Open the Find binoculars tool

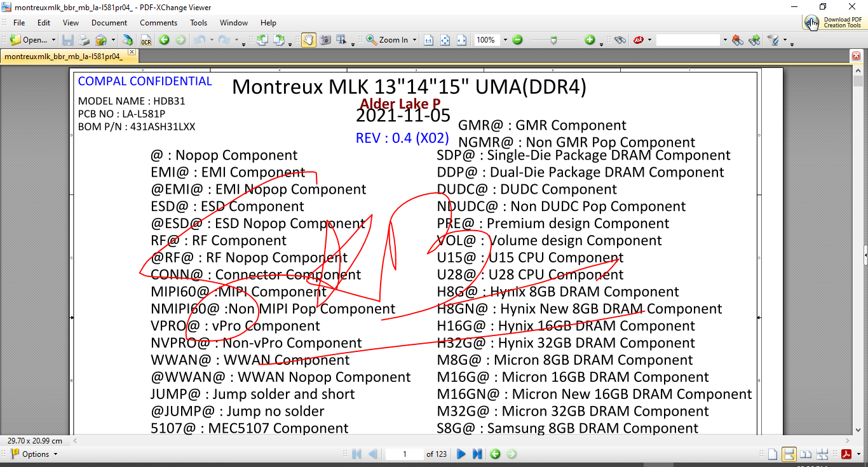(620, 40)
